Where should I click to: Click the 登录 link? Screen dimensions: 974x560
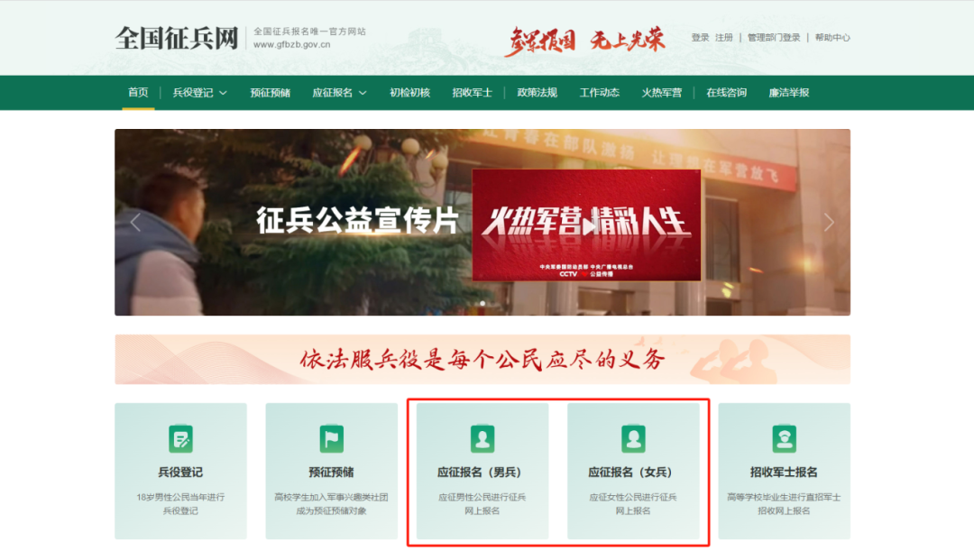click(x=700, y=38)
